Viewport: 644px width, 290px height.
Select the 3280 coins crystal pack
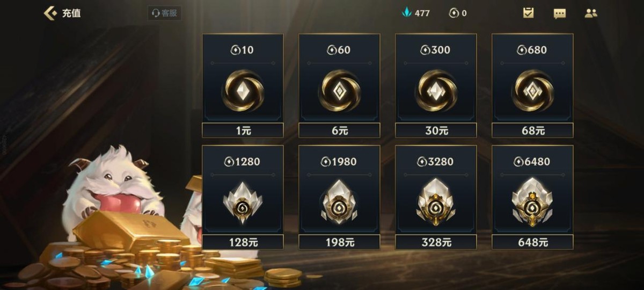coord(436,202)
